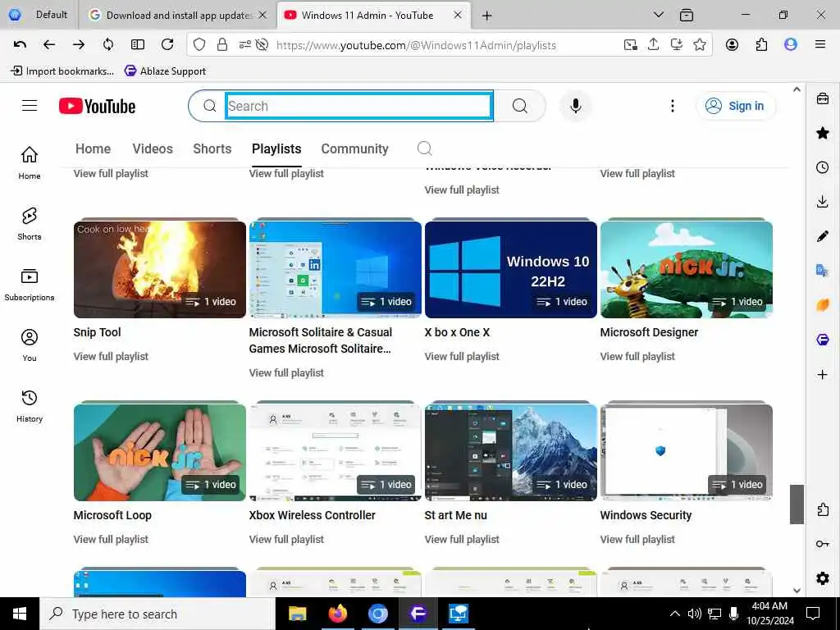Expand the tab list dropdown arrow
The width and height of the screenshot is (840, 630).
[x=659, y=15]
